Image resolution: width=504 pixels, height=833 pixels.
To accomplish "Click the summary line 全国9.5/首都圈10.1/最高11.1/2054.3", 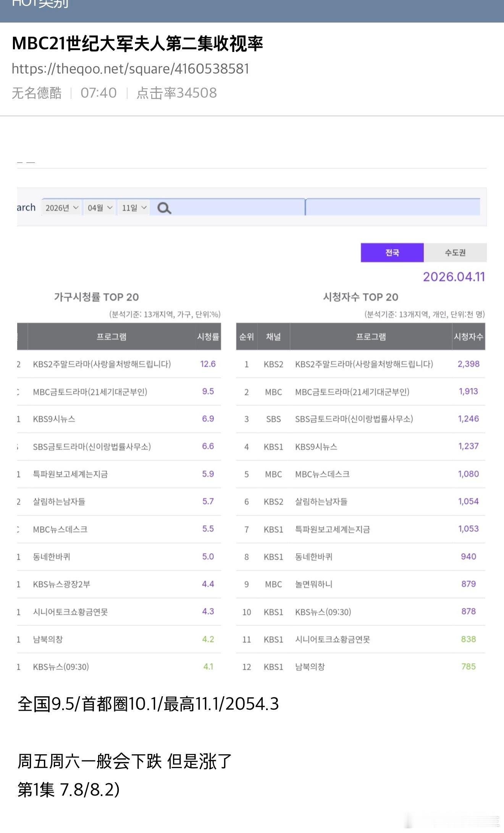I will point(148,704).
